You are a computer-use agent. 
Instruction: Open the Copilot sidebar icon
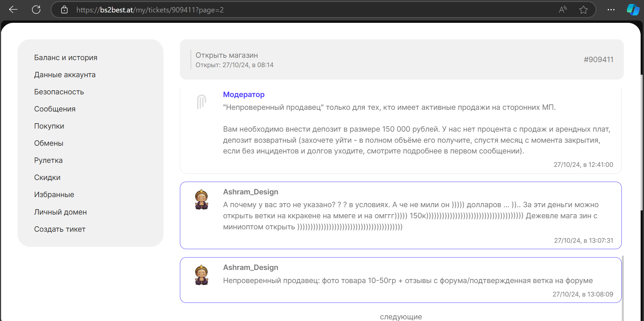[633, 10]
